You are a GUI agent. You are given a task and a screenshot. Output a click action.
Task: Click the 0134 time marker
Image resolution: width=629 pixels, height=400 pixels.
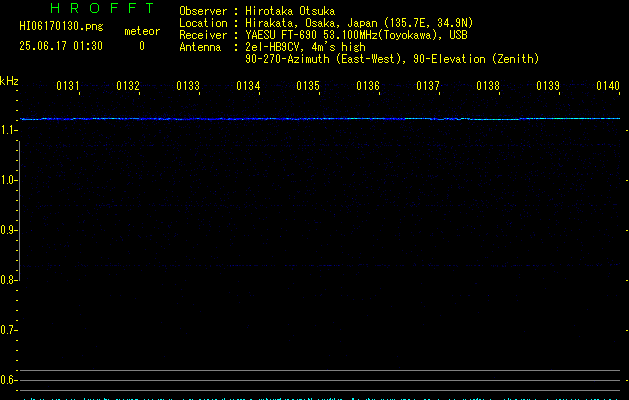[x=248, y=86]
